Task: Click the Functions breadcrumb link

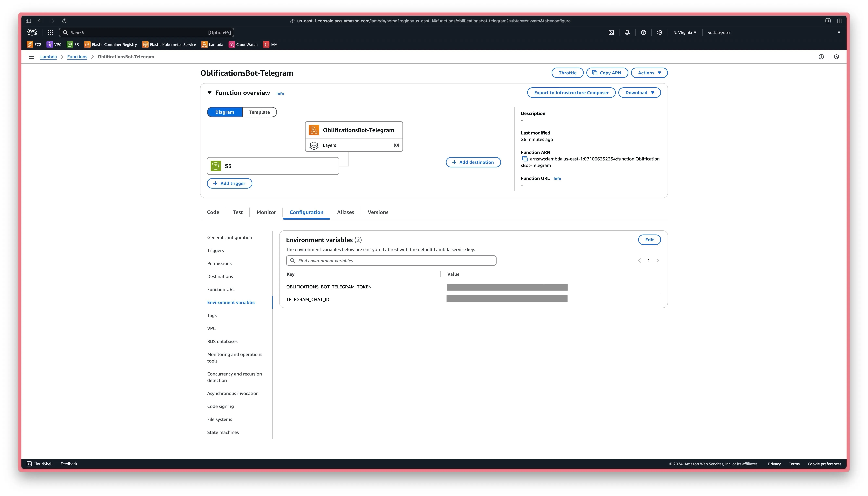Action: pos(77,57)
